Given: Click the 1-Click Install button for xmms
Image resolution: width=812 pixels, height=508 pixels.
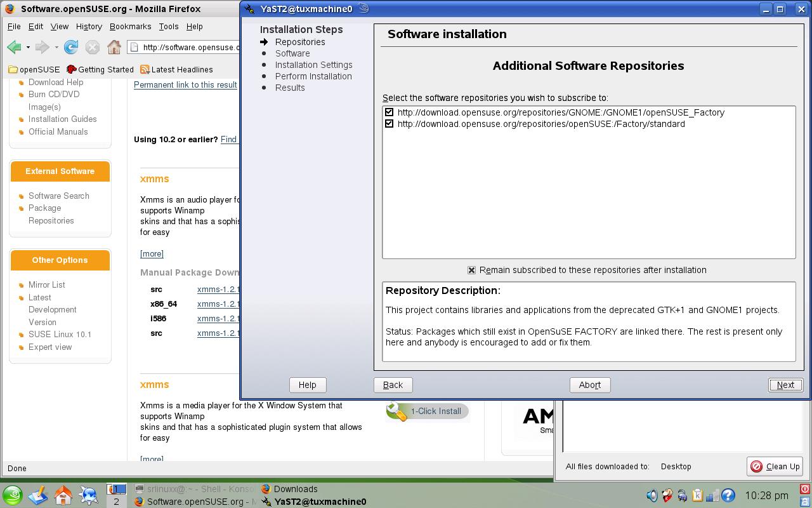Looking at the screenshot, I should pos(427,411).
